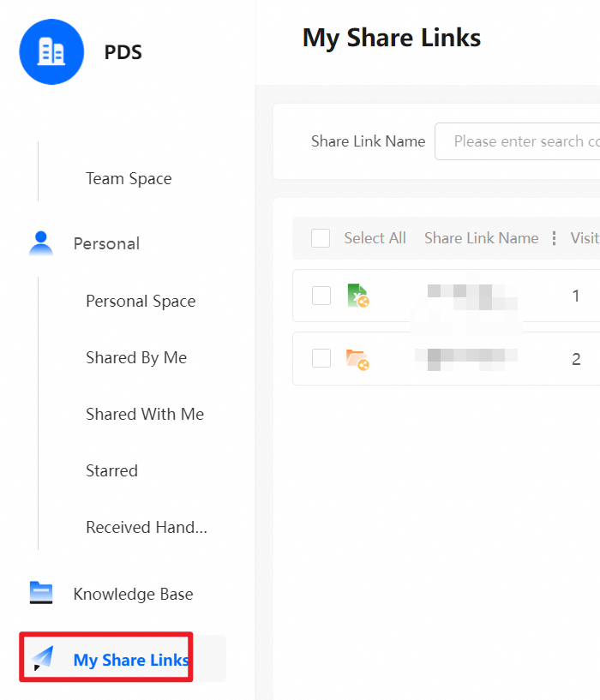Click the My Share Links paper plane icon

click(43, 658)
